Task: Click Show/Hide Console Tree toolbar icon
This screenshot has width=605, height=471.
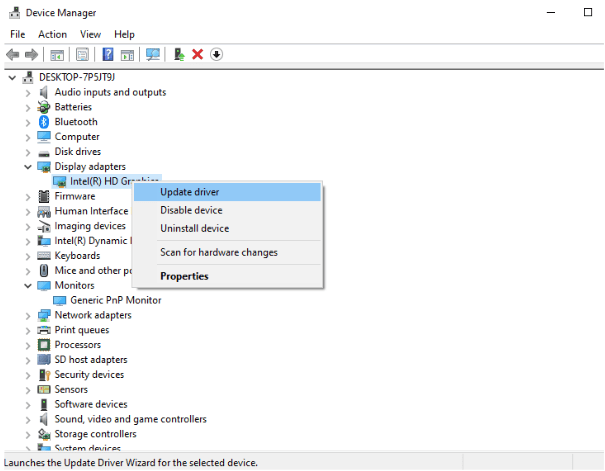Action: (57, 55)
